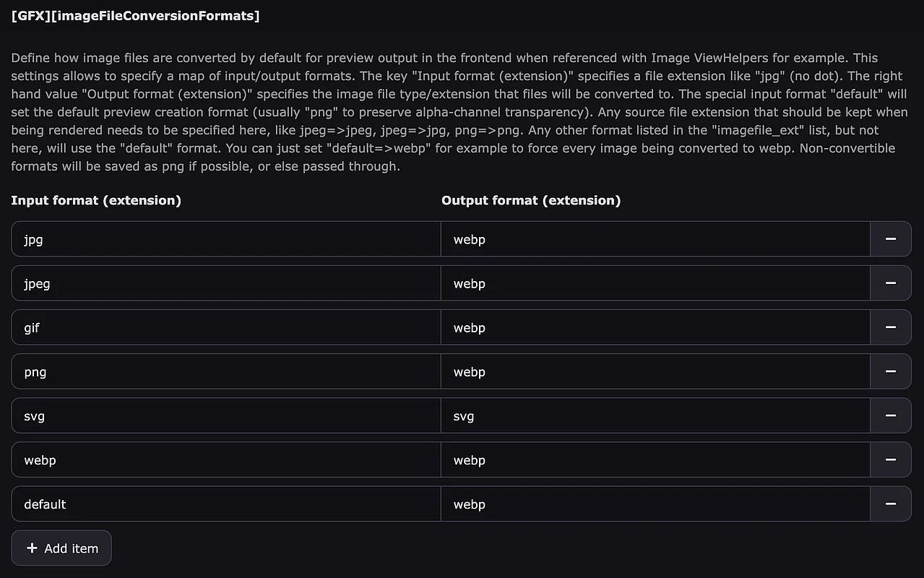Image resolution: width=924 pixels, height=578 pixels.
Task: Click the Add item button
Action: pos(61,548)
